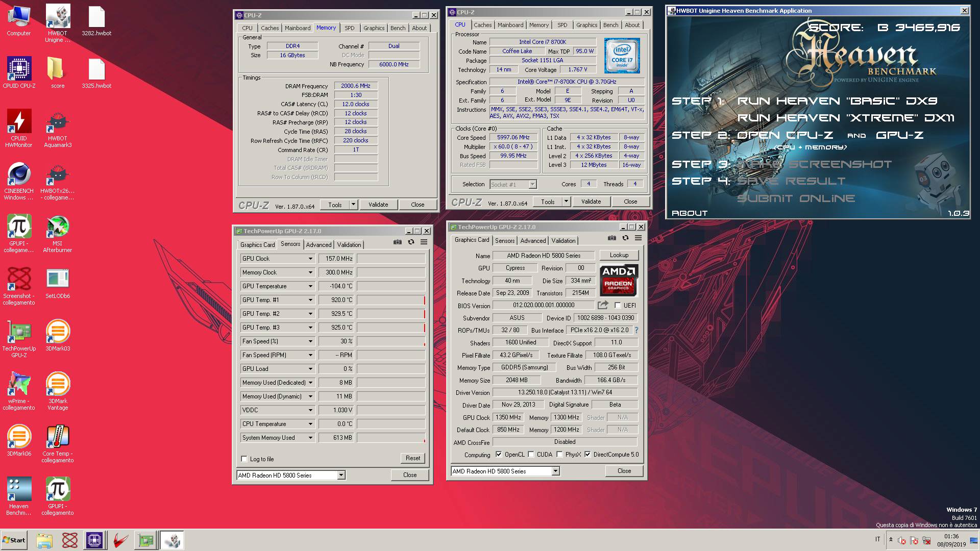The image size is (980, 551).
Task: Expand the GPU Temperature sensor dropdown
Action: [x=310, y=286]
